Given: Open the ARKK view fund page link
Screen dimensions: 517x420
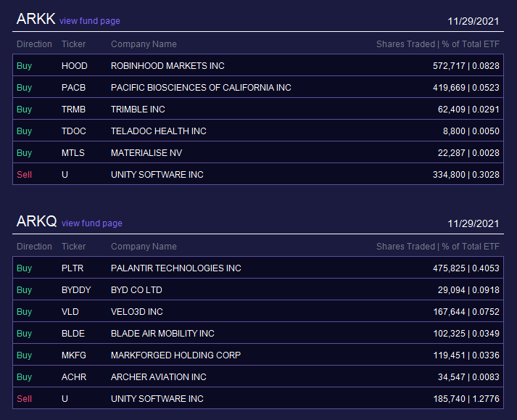Looking at the screenshot, I should [90, 21].
